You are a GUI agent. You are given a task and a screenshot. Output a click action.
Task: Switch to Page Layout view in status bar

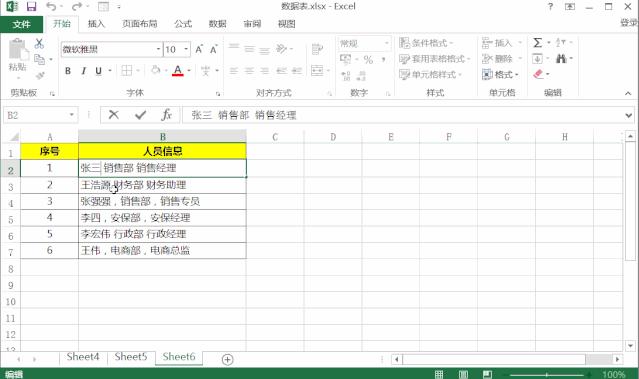[x=463, y=374]
